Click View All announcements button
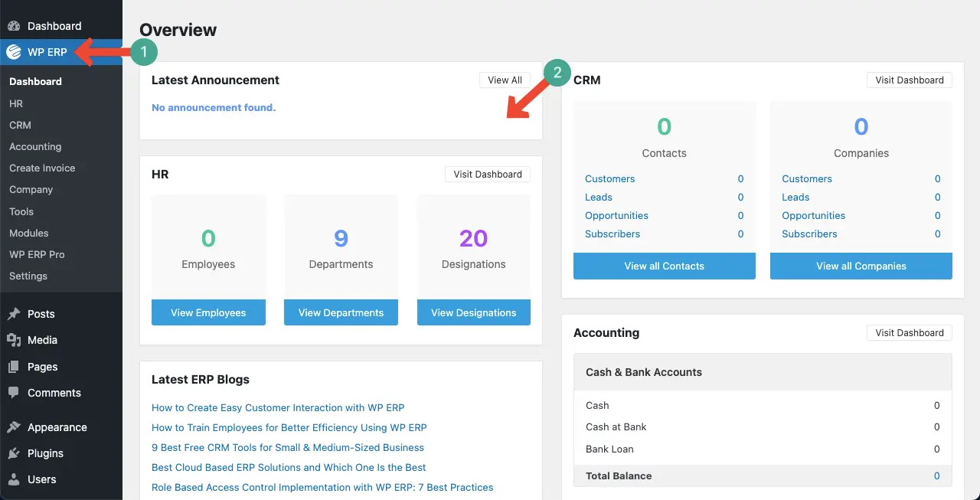The image size is (980, 500). pyautogui.click(x=505, y=80)
